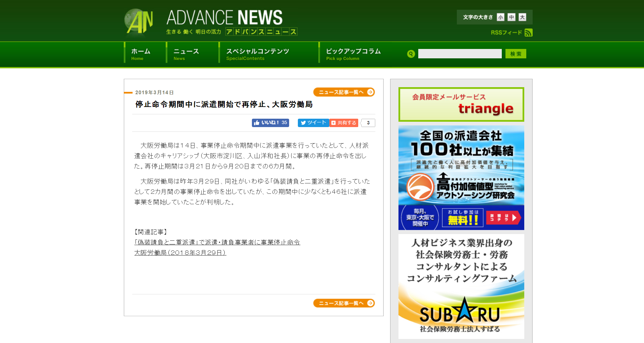This screenshot has height=343, width=644.
Task: Like the article with Facebook いいね button
Action: point(270,123)
